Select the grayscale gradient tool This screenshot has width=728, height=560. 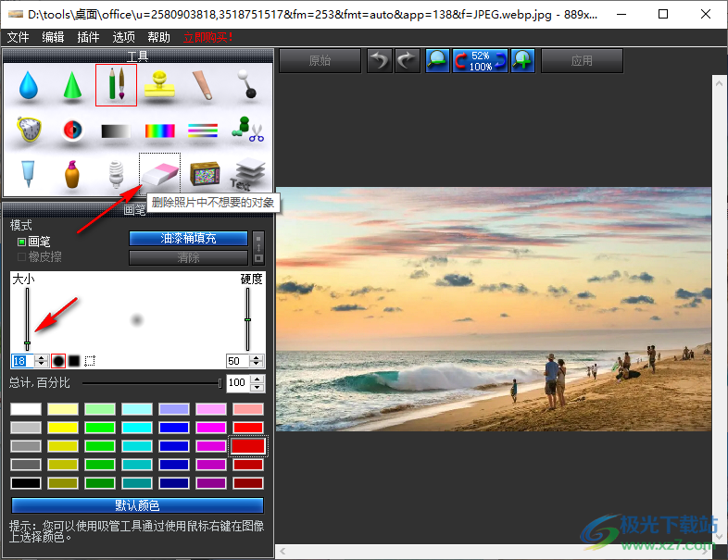(116, 131)
